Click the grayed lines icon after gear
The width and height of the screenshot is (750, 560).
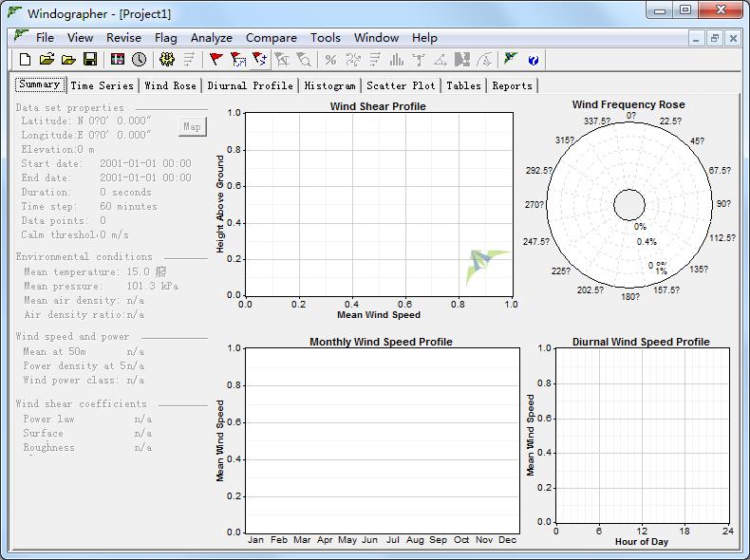tap(189, 59)
